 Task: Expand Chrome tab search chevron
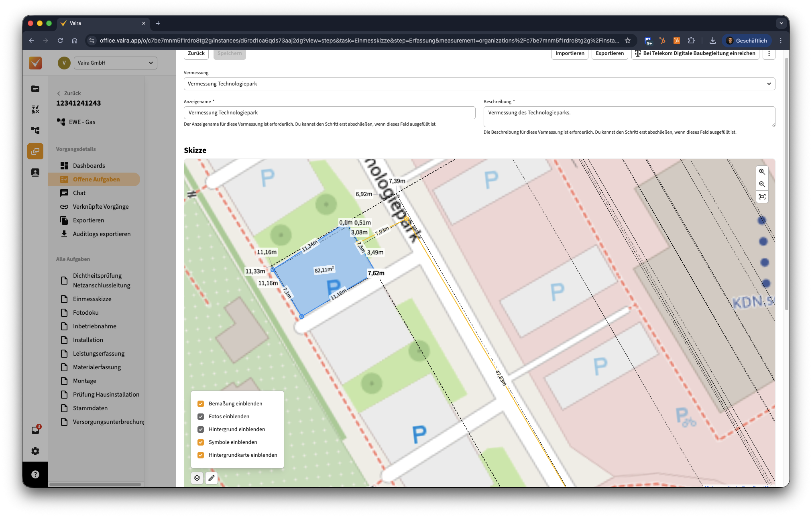[x=781, y=23]
